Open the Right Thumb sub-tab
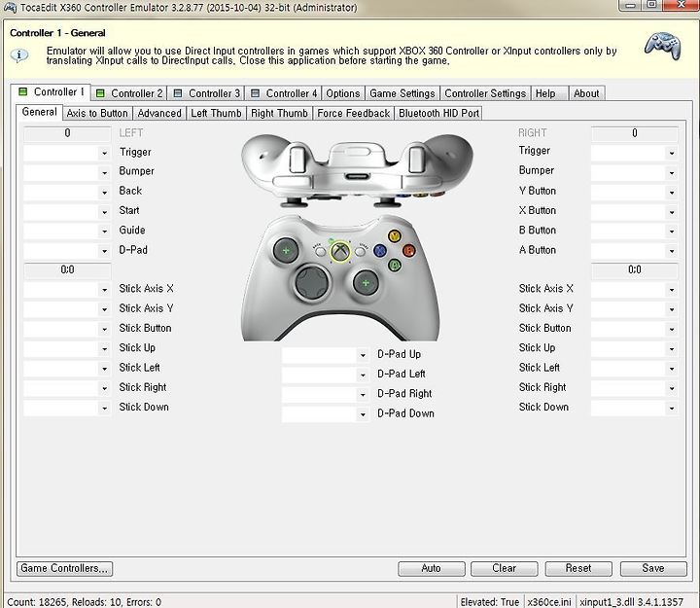This screenshot has height=608, width=700. [279, 114]
